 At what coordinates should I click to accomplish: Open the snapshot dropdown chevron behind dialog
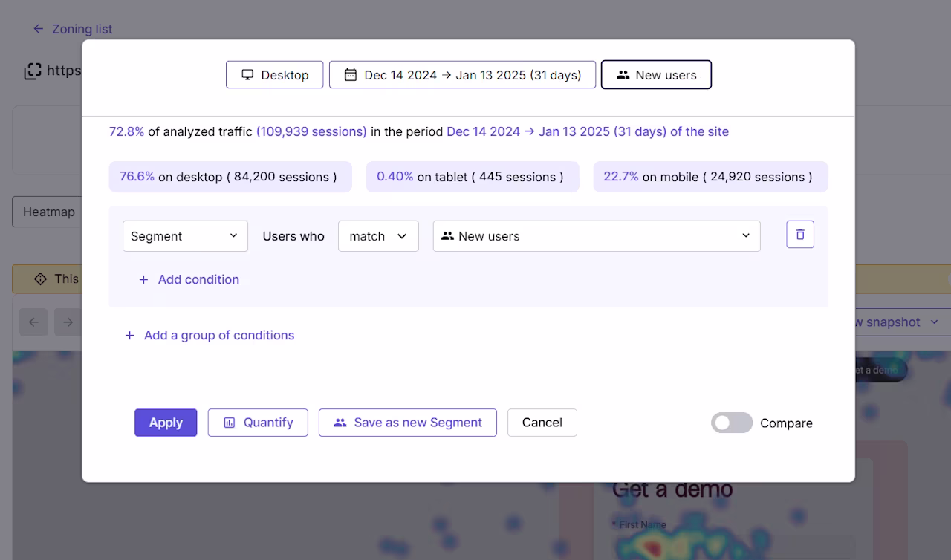tap(934, 322)
